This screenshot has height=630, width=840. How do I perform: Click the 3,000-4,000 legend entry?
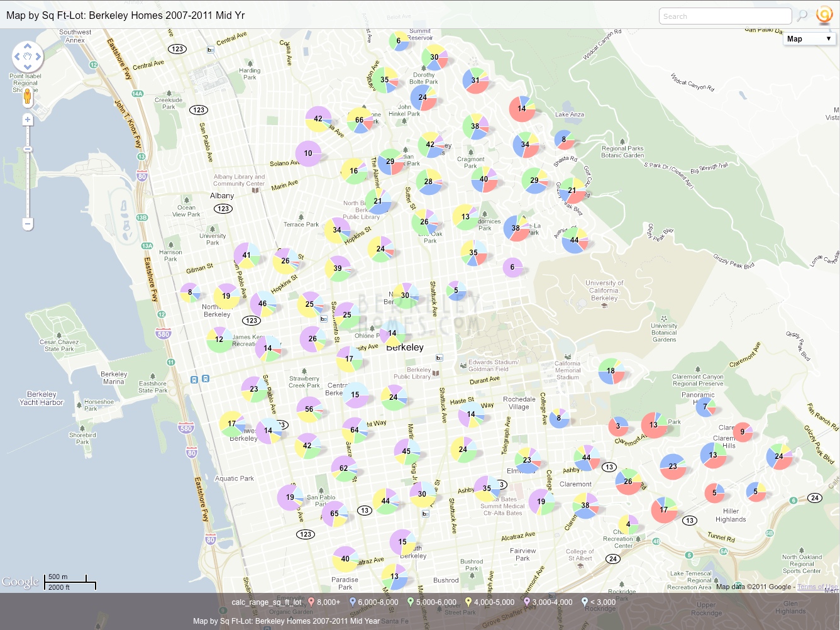coord(548,602)
